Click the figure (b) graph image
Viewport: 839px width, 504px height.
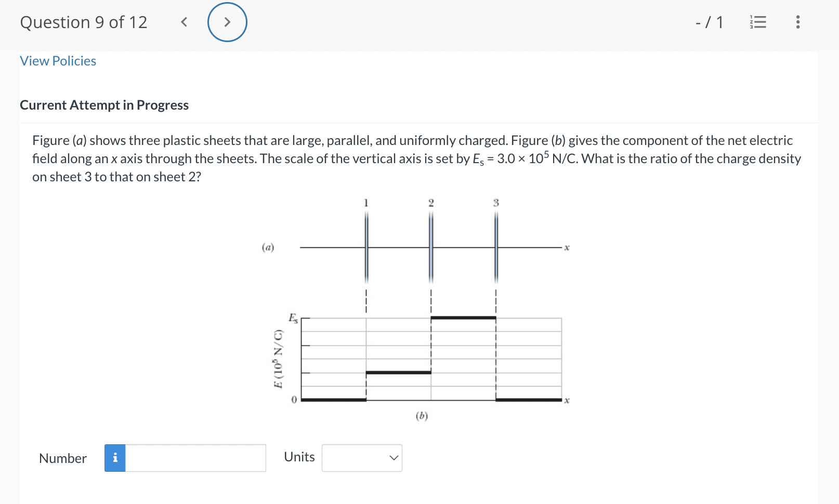click(x=431, y=359)
